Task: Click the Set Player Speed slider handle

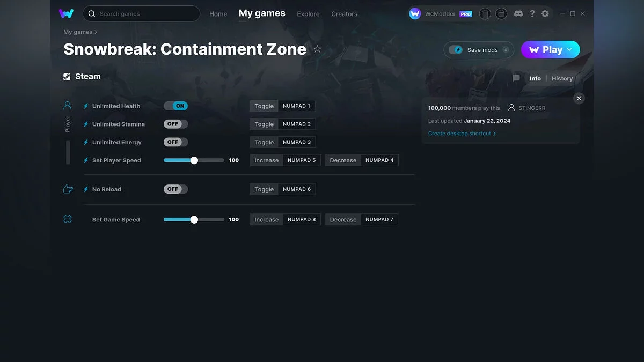Action: coord(194,160)
